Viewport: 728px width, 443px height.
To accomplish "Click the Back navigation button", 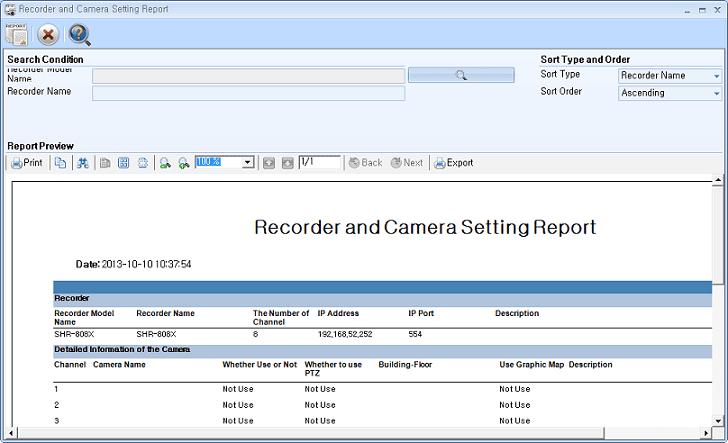I will coord(365,163).
